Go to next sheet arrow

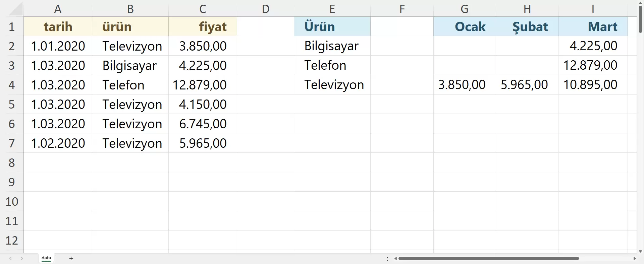(x=21, y=258)
